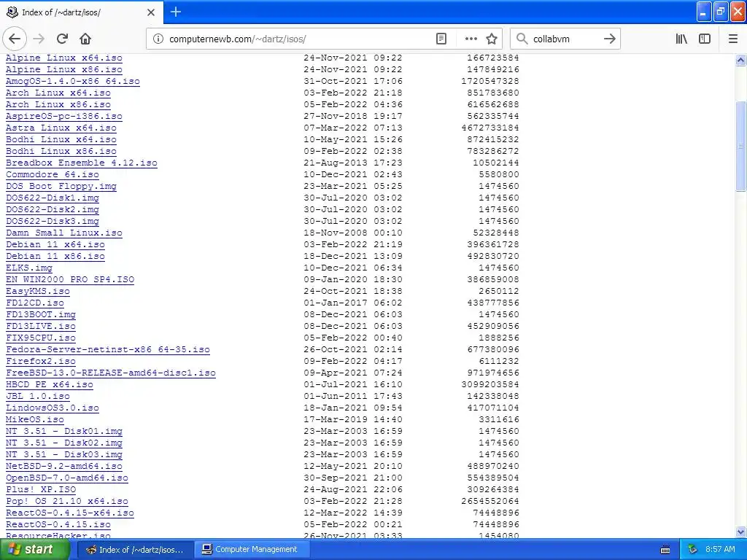Click the vertical scrollbar thumb
747x560 pixels.
coord(740,146)
